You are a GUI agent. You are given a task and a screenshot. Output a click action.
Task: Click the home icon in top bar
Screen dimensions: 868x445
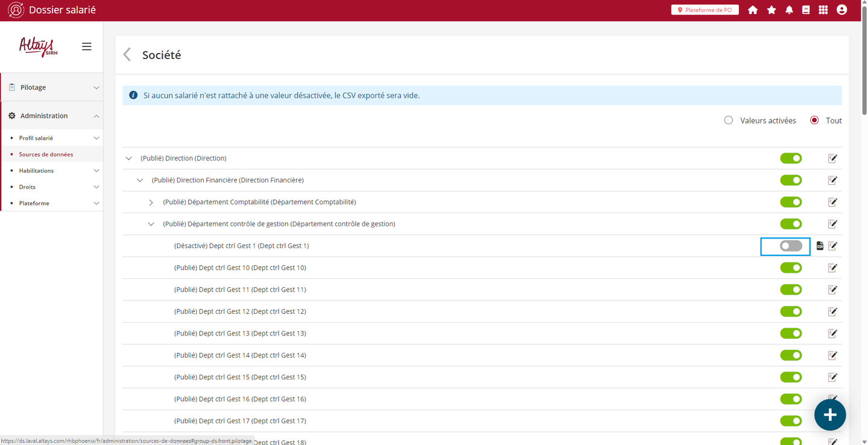752,10
